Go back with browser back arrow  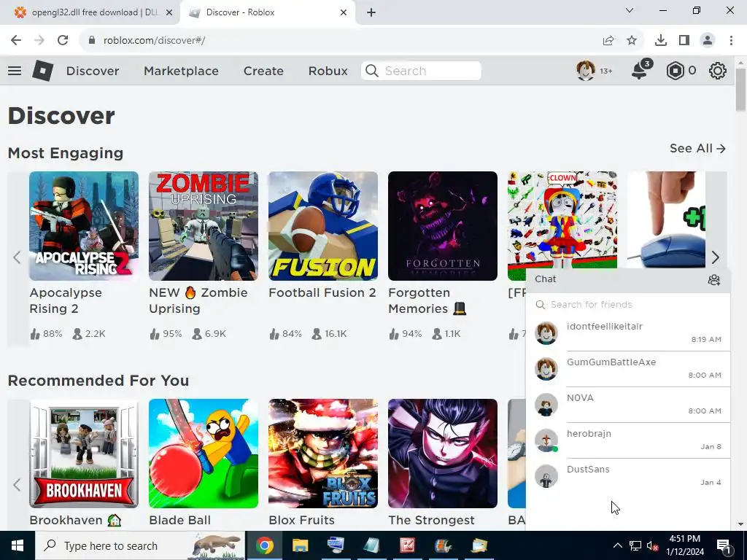coord(16,40)
